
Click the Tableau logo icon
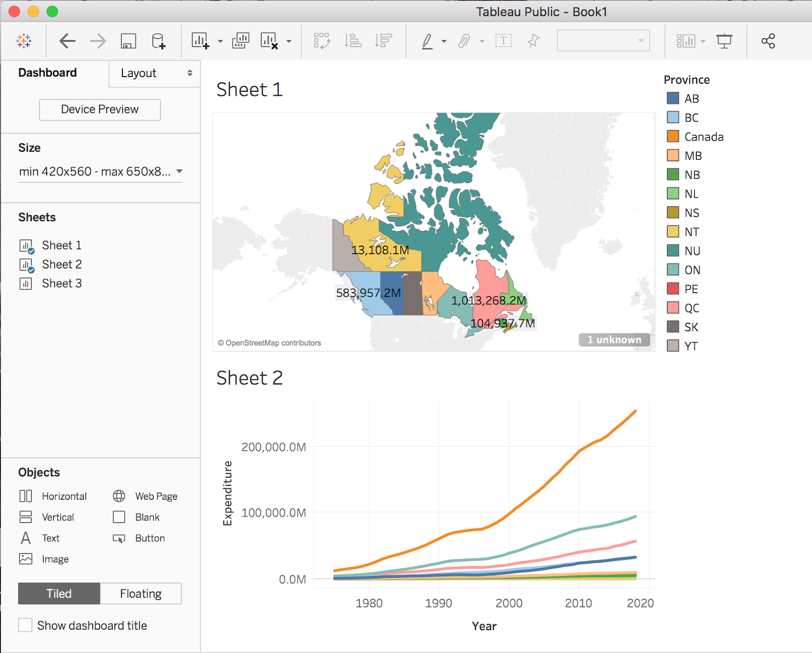coord(23,41)
